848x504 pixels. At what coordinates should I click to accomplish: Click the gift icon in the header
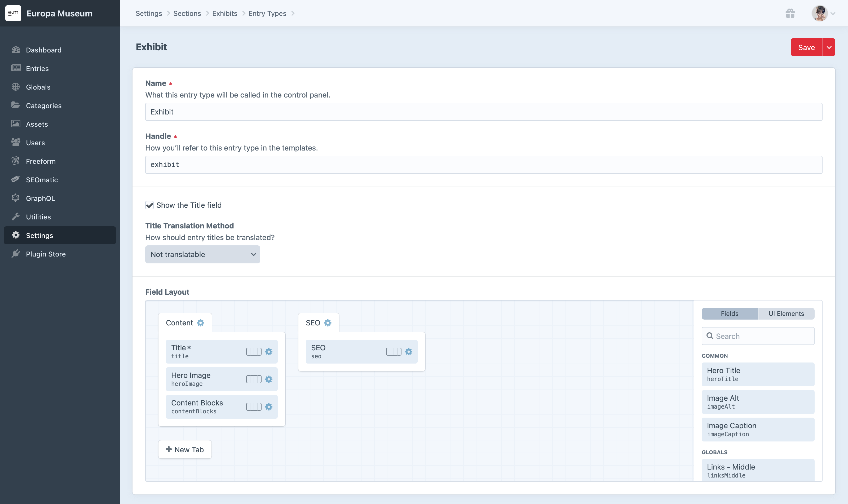click(x=790, y=14)
